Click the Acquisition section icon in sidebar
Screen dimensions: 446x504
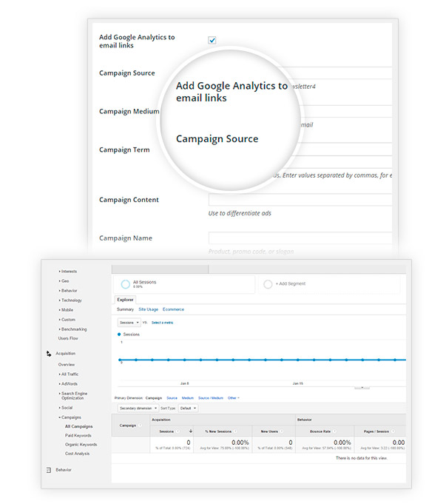pyautogui.click(x=49, y=354)
